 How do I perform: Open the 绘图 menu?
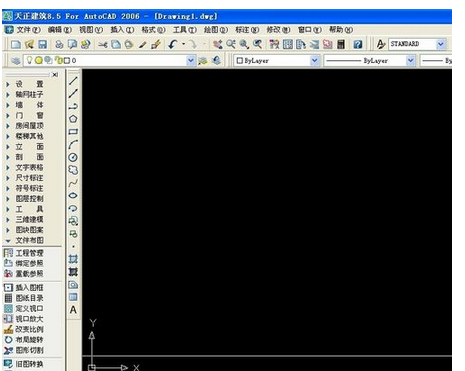tap(216, 30)
